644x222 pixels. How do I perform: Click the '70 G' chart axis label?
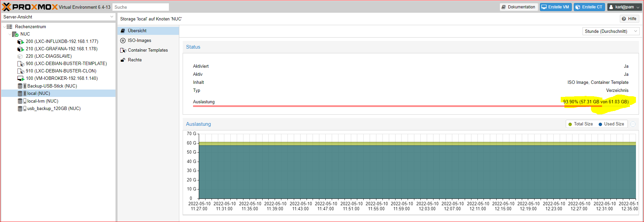tap(191, 134)
